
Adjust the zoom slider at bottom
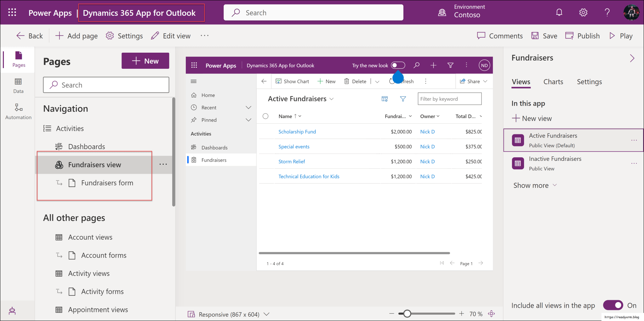tap(407, 313)
